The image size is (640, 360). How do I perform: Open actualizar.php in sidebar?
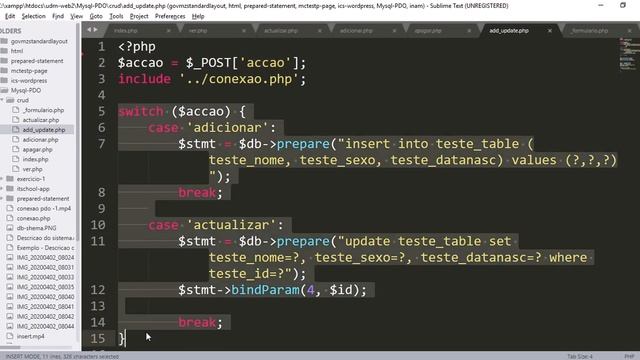pyautogui.click(x=41, y=120)
